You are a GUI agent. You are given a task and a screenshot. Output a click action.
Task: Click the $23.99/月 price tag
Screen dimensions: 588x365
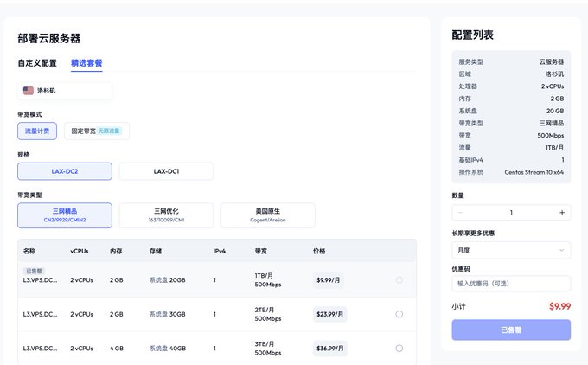[x=329, y=314]
